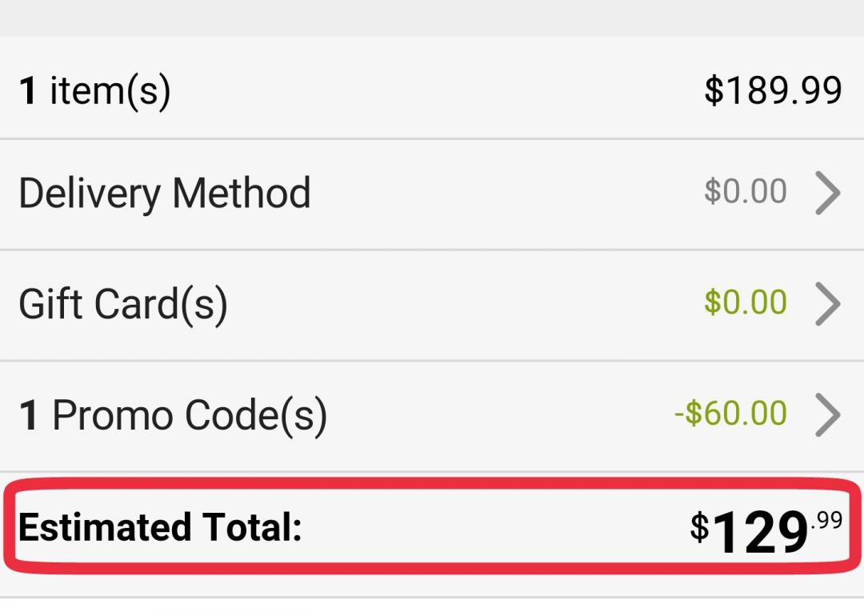Tap the blank area below Estimated Total
This screenshot has height=616, width=864.
432,606
